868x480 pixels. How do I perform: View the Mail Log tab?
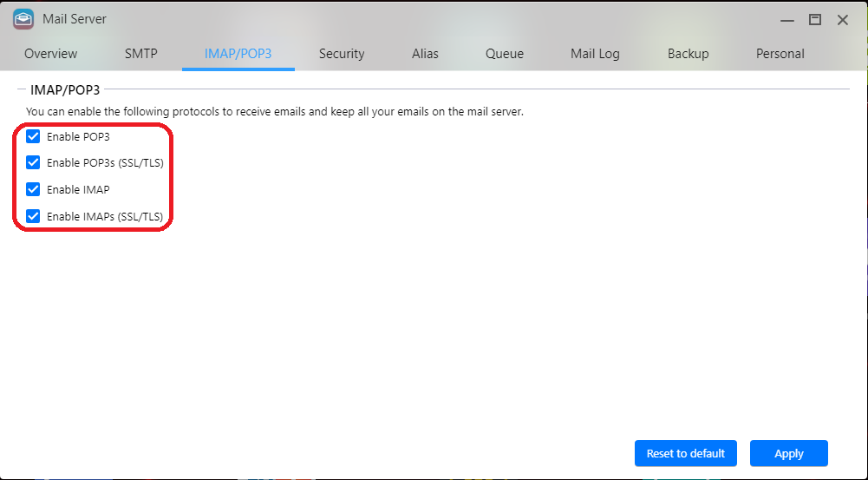[x=595, y=54]
